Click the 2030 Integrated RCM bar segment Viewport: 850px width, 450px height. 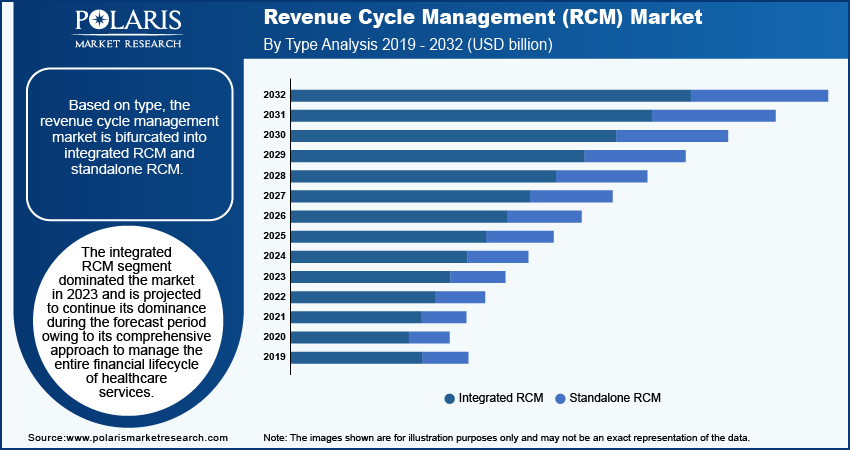pos(454,136)
